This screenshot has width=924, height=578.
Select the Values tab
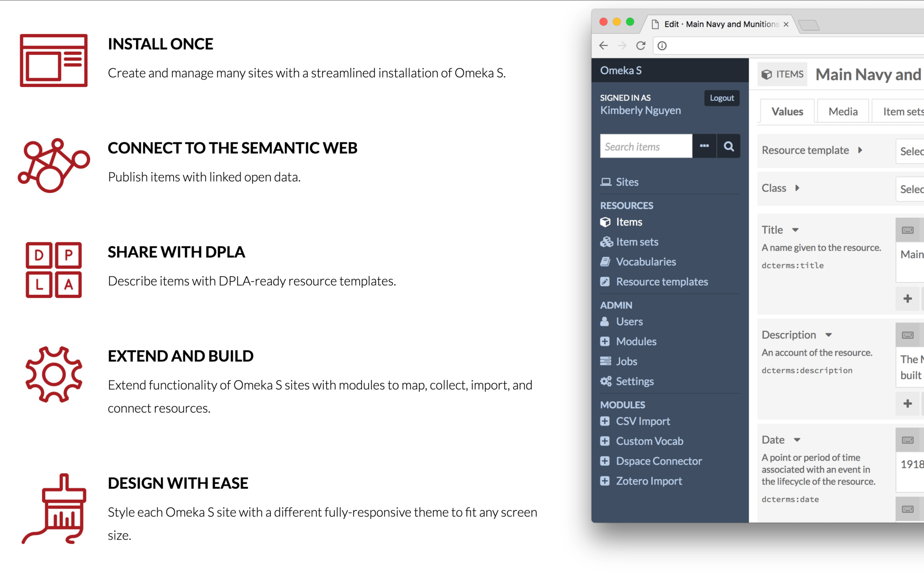point(787,111)
